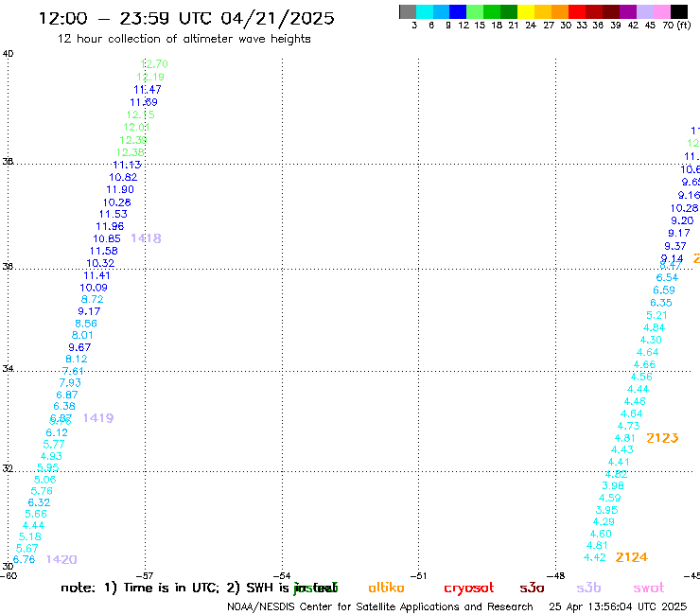Click the cyan swatch in the height legend
Screen dimensions: 700x615
coord(425,11)
